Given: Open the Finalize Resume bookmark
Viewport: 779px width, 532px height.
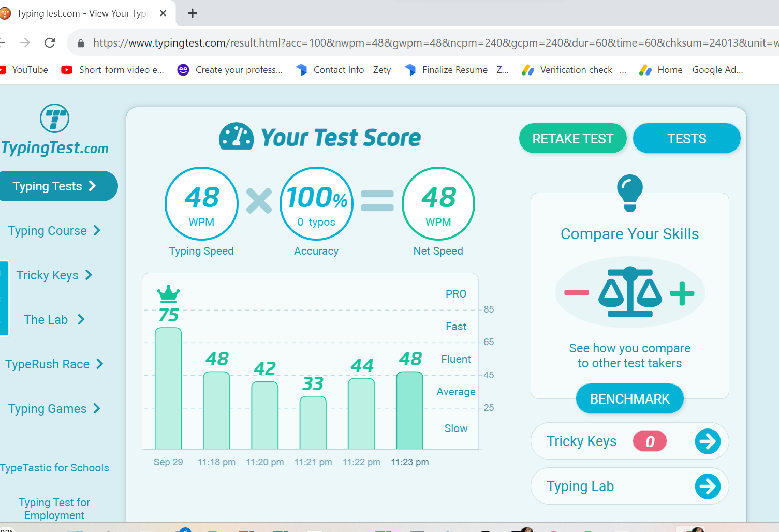Looking at the screenshot, I should coord(456,70).
